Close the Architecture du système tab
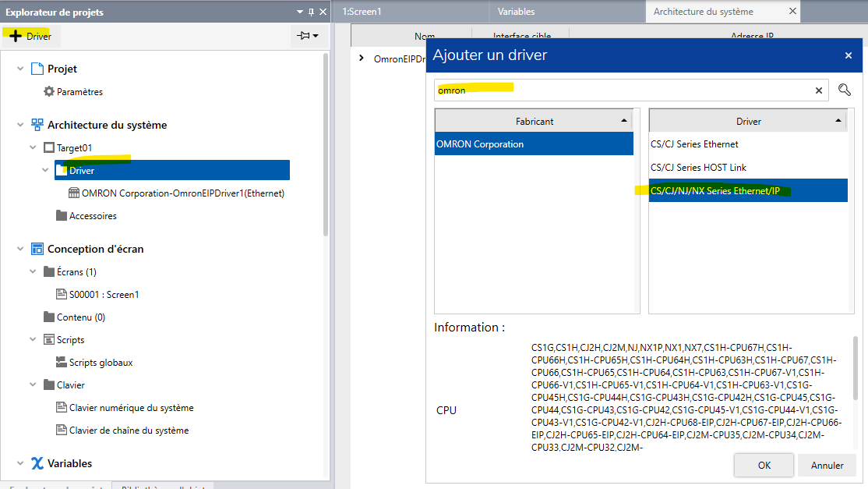This screenshot has width=868, height=489. point(792,11)
